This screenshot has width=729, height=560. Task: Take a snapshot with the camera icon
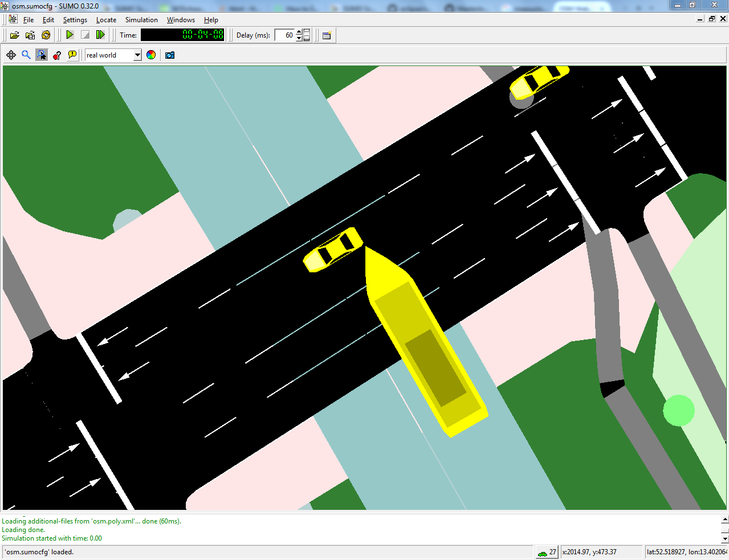pos(170,55)
